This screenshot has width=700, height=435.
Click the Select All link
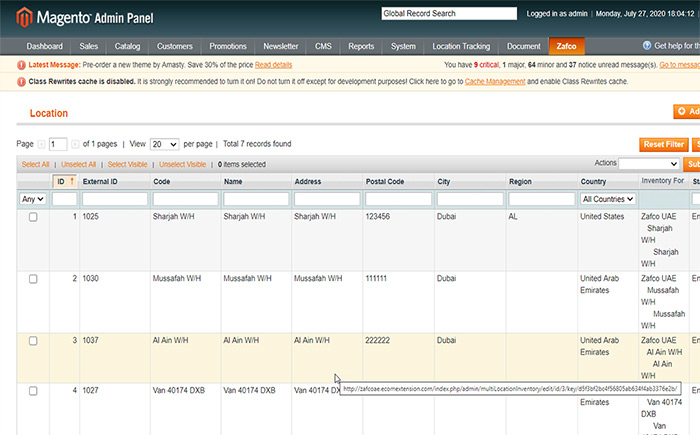point(35,164)
